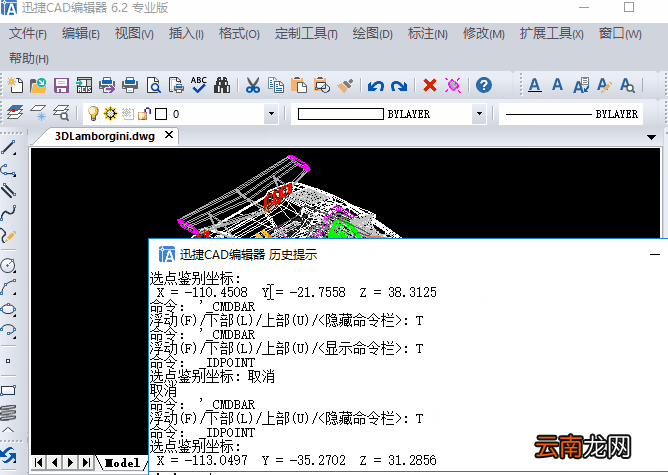Image resolution: width=668 pixels, height=475 pixels.
Task: Go to next layout tab arrow
Action: (70, 462)
